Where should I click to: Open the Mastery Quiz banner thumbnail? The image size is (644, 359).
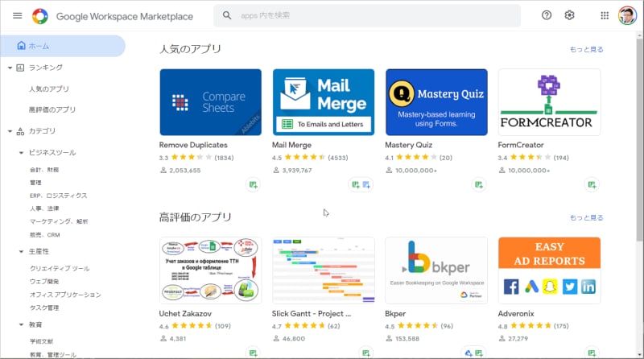pyautogui.click(x=436, y=102)
